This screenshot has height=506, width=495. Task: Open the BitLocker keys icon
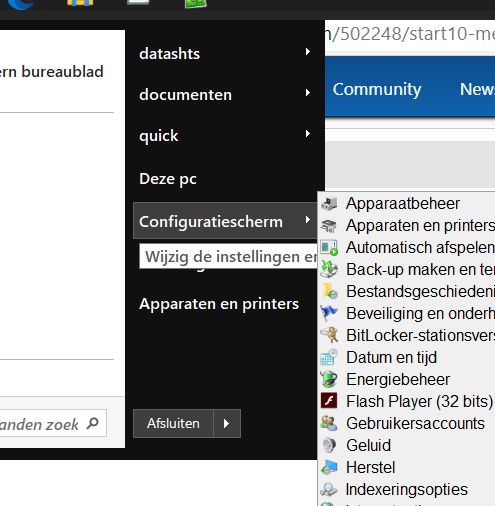(x=329, y=335)
